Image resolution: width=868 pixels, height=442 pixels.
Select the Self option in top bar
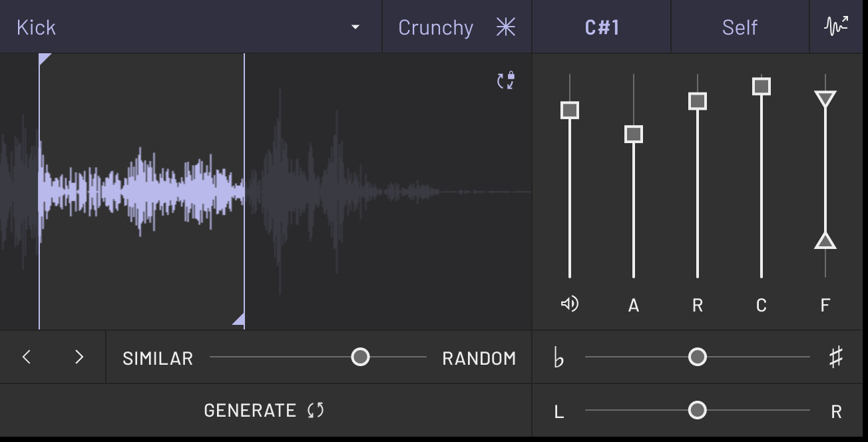click(x=740, y=27)
